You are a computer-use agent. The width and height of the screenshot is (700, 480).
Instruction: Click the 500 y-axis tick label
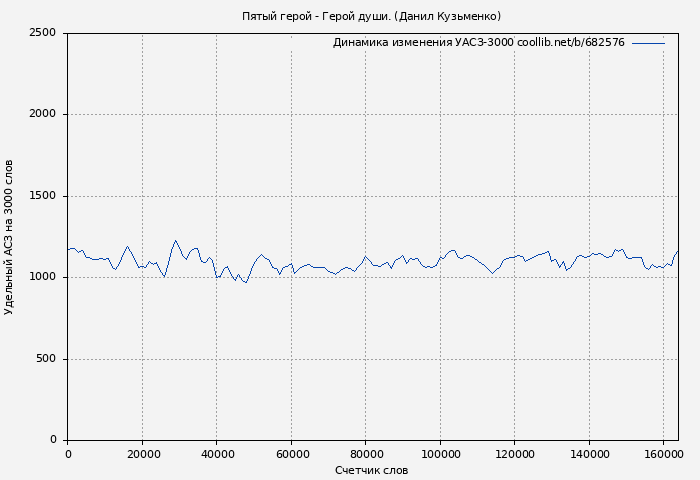coord(45,359)
